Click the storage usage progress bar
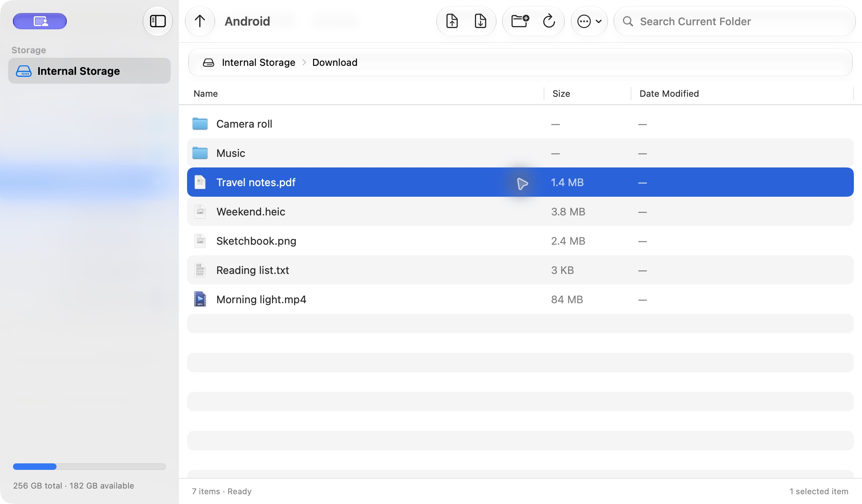 [x=89, y=467]
